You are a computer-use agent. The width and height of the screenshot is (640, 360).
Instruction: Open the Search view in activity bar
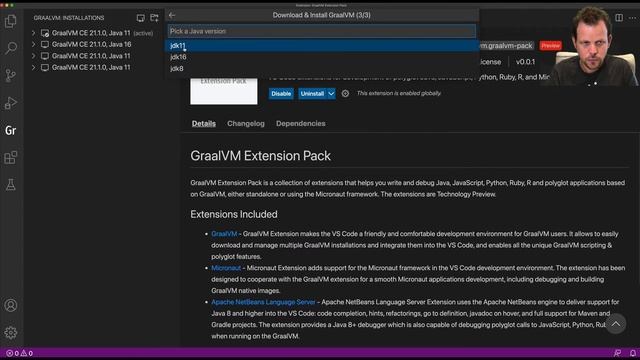(x=11, y=48)
